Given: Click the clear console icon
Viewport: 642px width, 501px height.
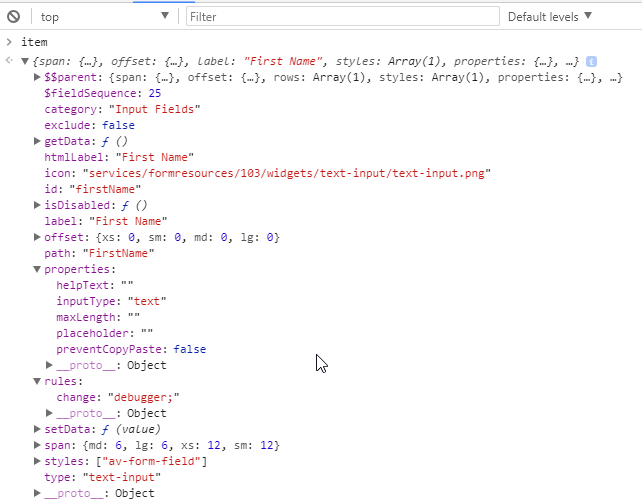Looking at the screenshot, I should coord(13,17).
